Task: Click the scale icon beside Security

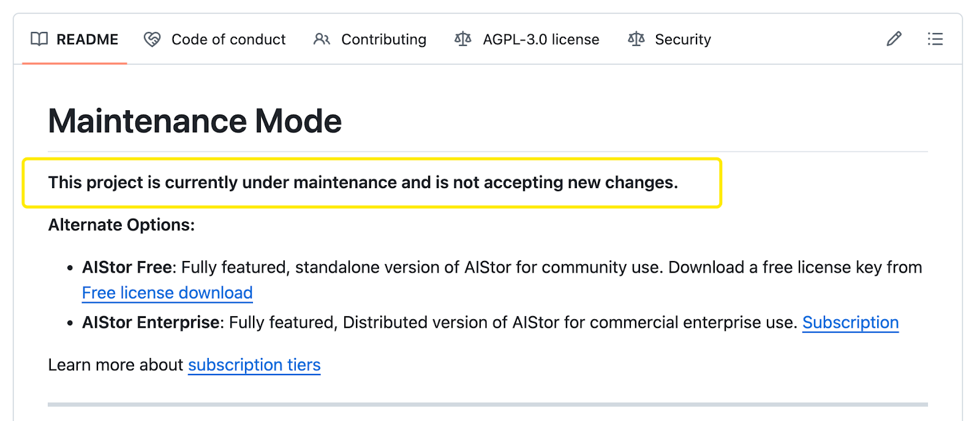Action: (636, 39)
